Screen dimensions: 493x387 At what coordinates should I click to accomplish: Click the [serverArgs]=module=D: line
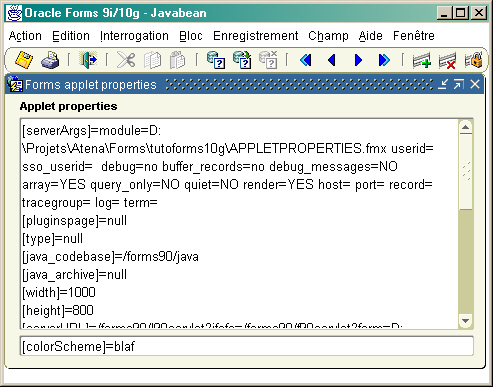point(91,131)
